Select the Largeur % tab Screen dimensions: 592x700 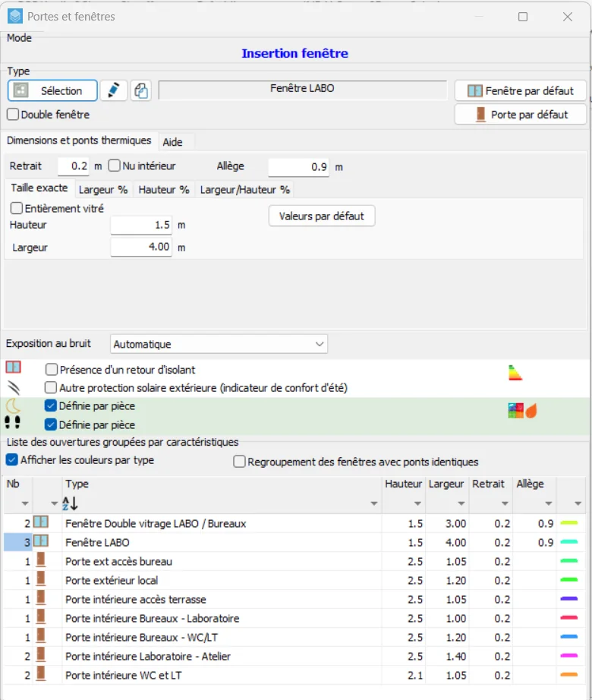(x=103, y=190)
